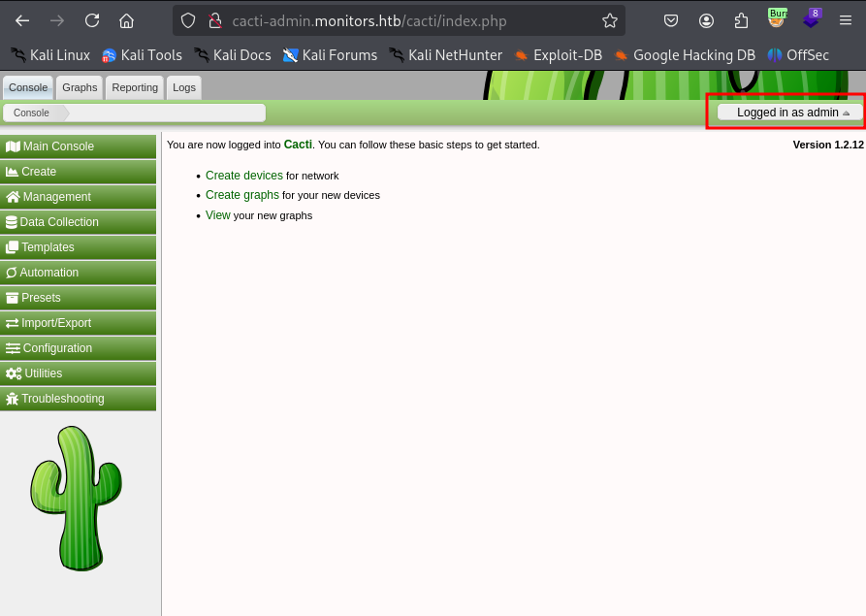
Task: Switch to the Console tab
Action: click(x=28, y=87)
